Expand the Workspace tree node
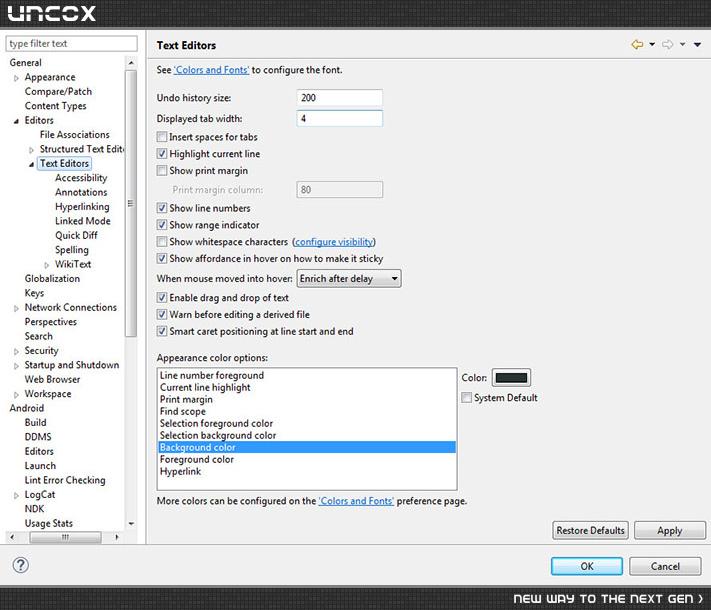The height and width of the screenshot is (610, 711). coord(16,395)
